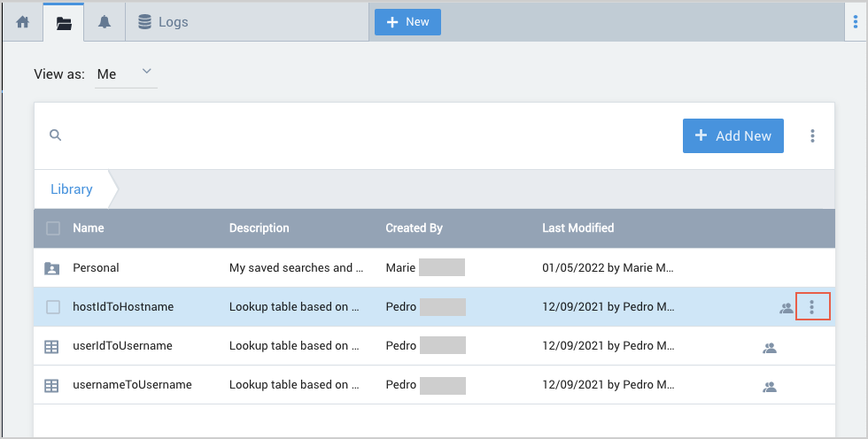Viewport: 868px width, 439px height.
Task: Open top-right vertical dots menu
Action: click(x=855, y=22)
